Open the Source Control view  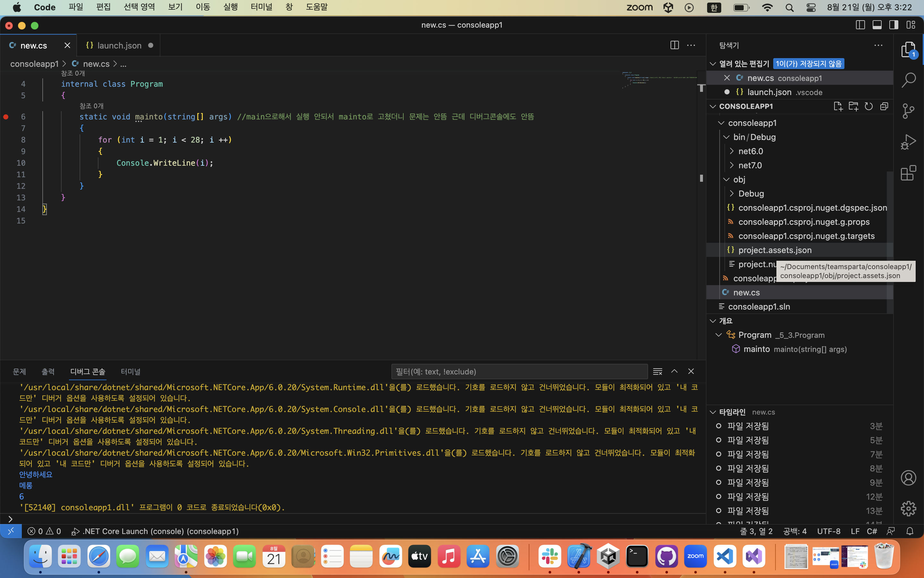908,111
